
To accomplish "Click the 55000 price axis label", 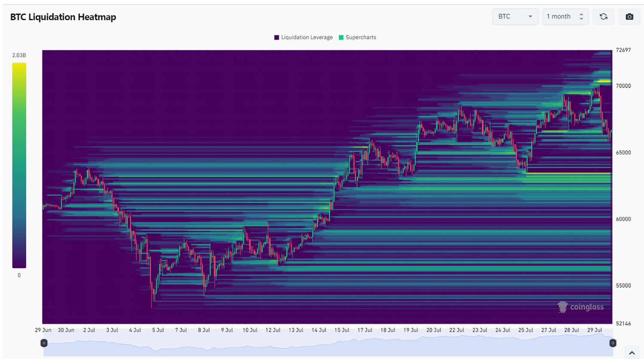I will (623, 286).
